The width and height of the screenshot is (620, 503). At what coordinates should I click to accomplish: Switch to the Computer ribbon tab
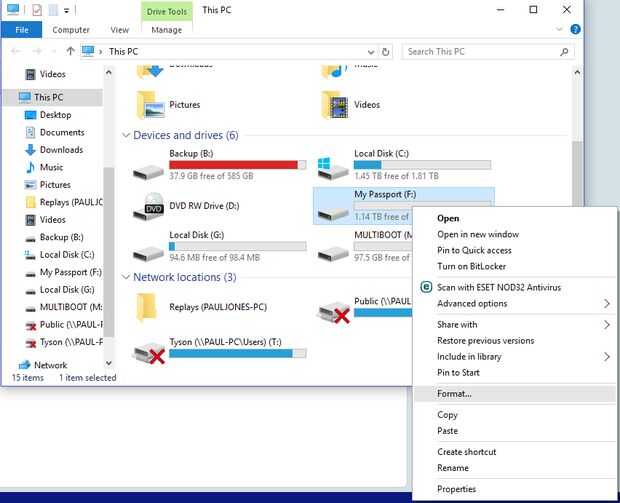(x=71, y=30)
